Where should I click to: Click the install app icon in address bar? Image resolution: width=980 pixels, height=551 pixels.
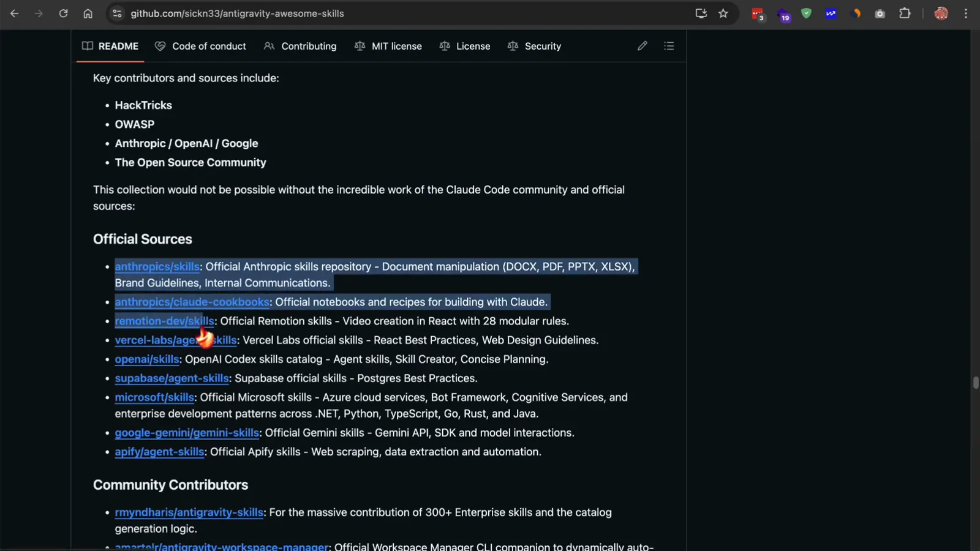pyautogui.click(x=701, y=13)
